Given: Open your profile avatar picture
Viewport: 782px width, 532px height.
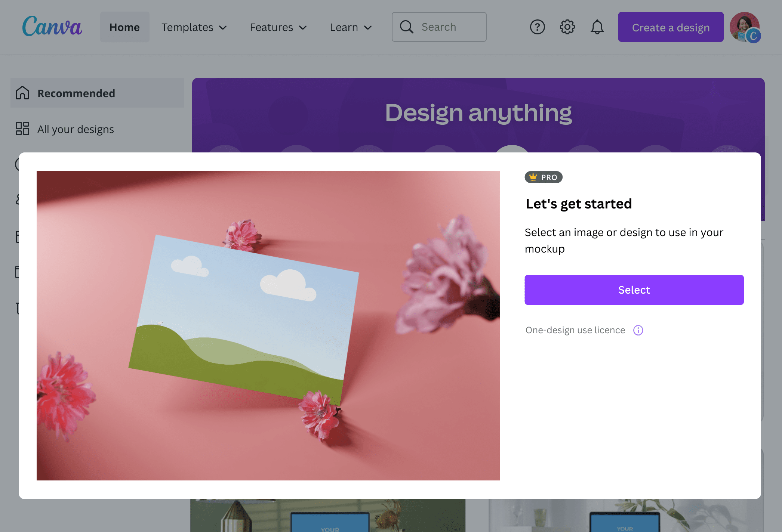Looking at the screenshot, I should (x=746, y=27).
